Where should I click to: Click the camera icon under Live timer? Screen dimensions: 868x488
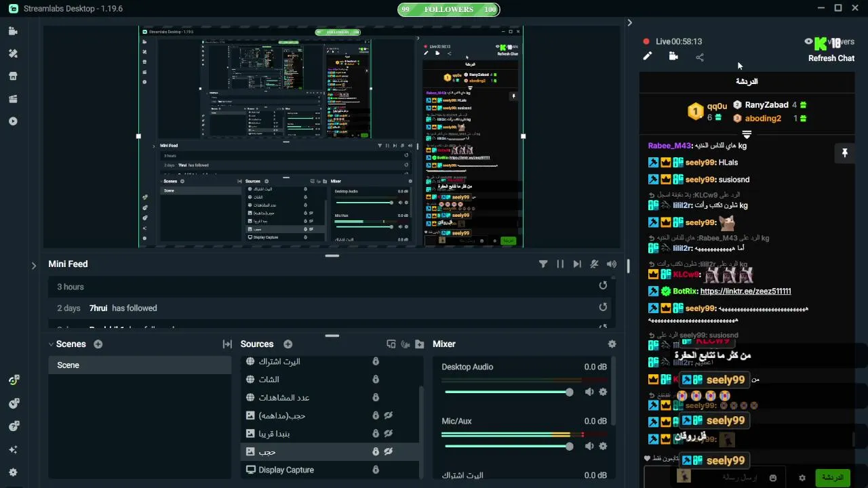click(x=673, y=56)
